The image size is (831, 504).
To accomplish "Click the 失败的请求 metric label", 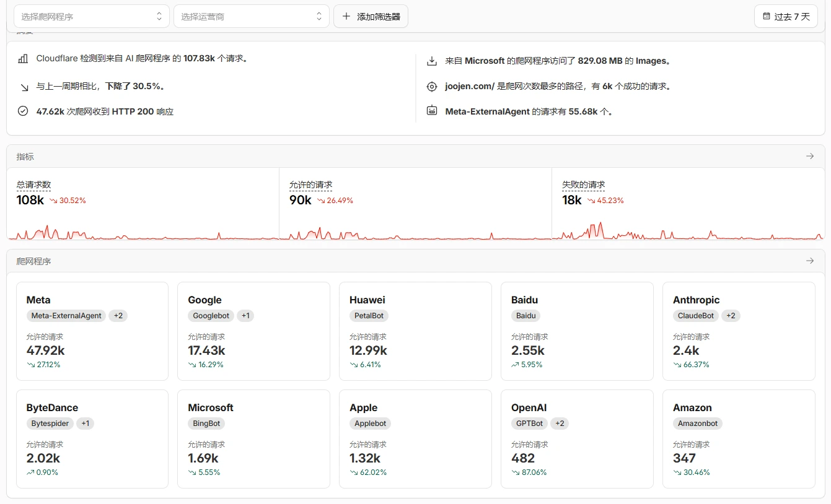I will pos(583,185).
